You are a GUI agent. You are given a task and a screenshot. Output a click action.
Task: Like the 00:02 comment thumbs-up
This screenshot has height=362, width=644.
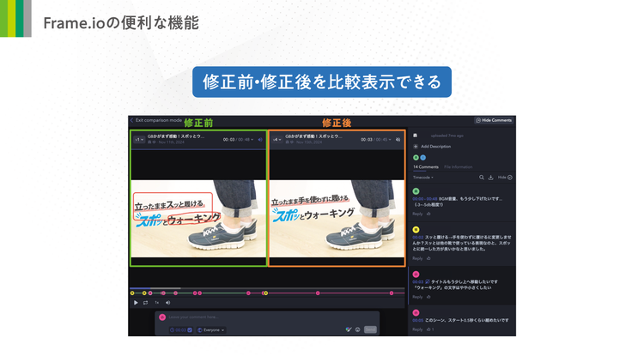[x=428, y=258]
